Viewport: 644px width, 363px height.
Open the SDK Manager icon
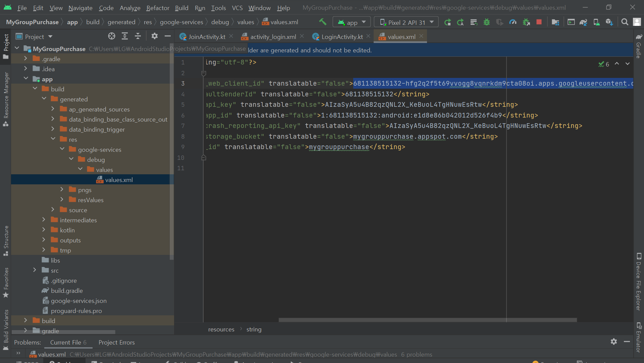coord(609,22)
